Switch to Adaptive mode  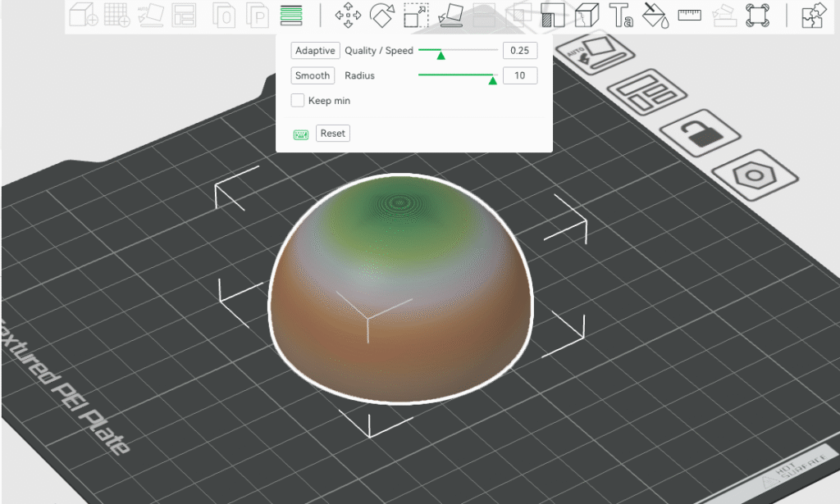tap(315, 50)
